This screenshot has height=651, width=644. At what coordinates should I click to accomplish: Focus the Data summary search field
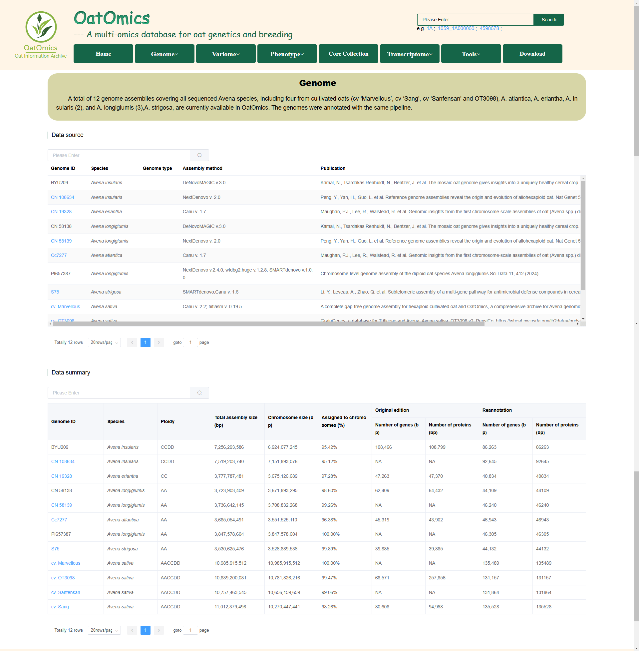pos(119,393)
